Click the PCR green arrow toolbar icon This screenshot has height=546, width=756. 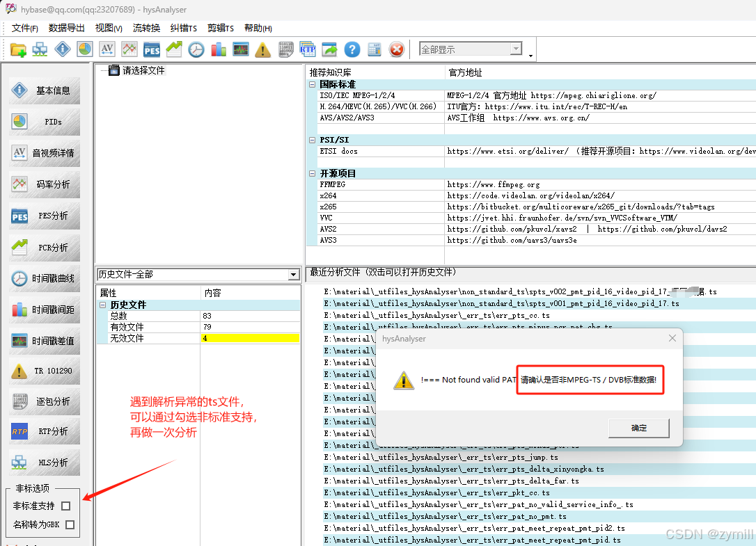click(174, 49)
